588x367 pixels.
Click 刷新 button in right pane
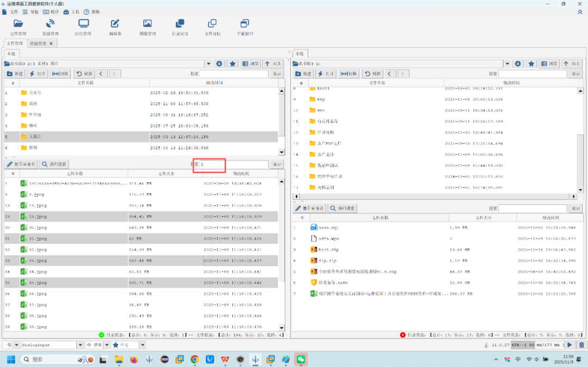372,74
